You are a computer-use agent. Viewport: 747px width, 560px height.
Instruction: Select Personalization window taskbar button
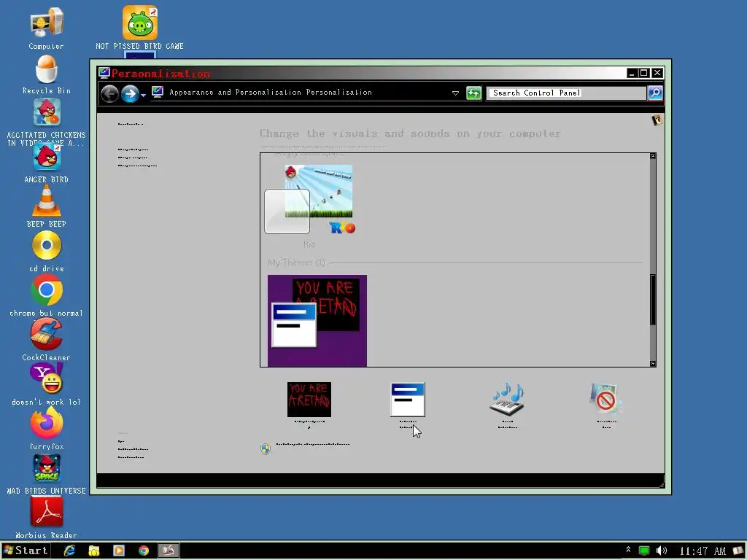(169, 551)
